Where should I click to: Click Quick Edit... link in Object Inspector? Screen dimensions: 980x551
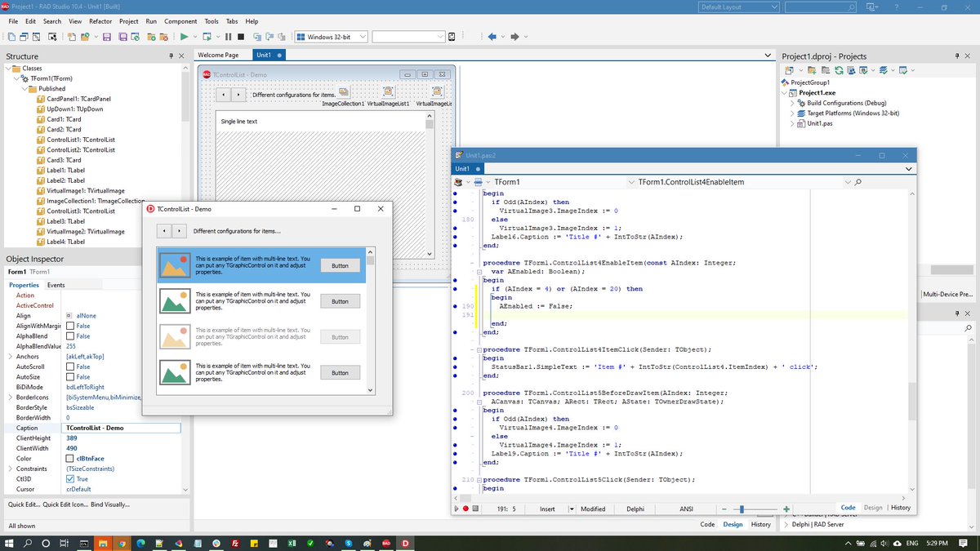click(x=24, y=504)
